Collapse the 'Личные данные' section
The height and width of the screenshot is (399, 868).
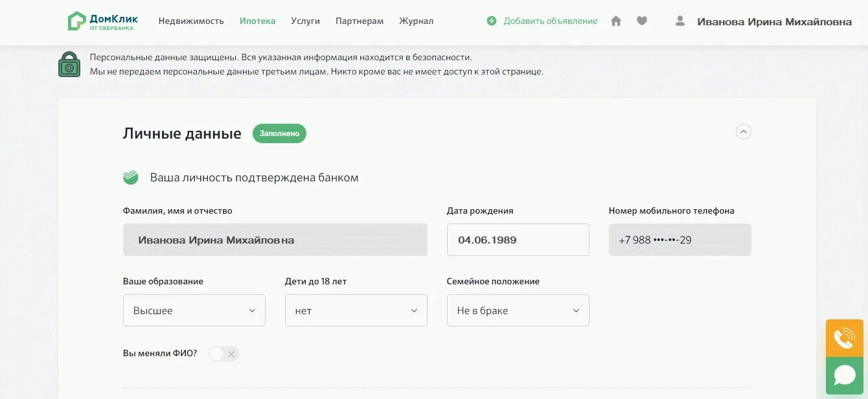click(x=744, y=132)
